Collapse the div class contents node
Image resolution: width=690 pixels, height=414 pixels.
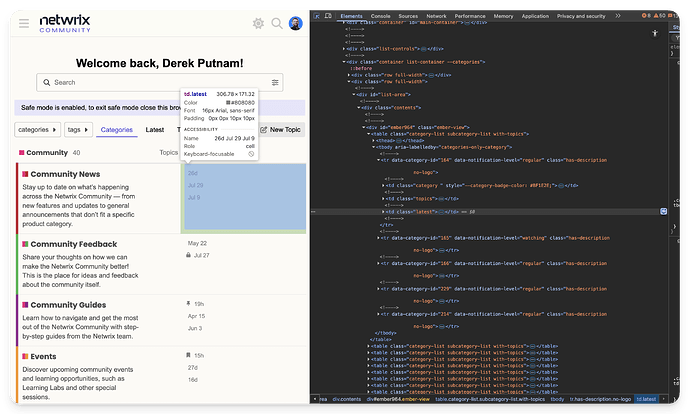point(359,108)
